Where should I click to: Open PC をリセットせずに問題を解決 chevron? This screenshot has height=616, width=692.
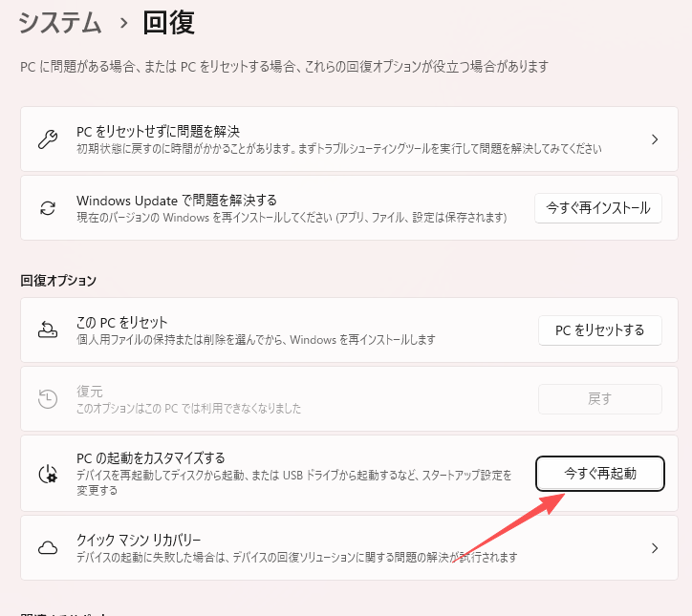[655, 139]
